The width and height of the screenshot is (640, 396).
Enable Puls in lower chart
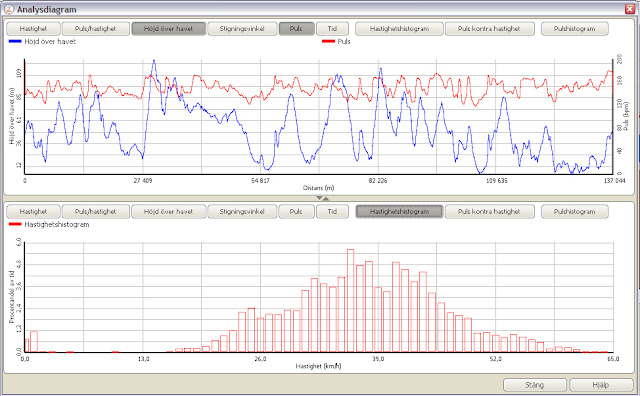pyautogui.click(x=296, y=211)
